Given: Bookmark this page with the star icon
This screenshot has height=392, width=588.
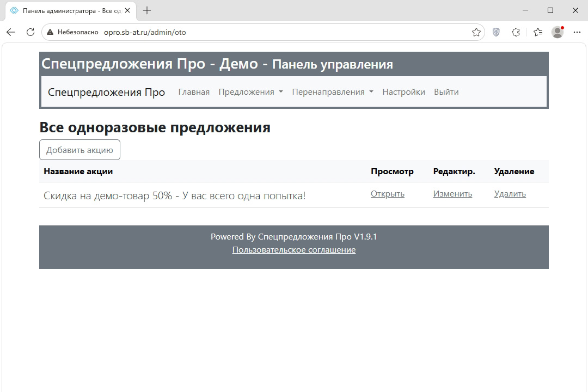Looking at the screenshot, I should pos(476,32).
